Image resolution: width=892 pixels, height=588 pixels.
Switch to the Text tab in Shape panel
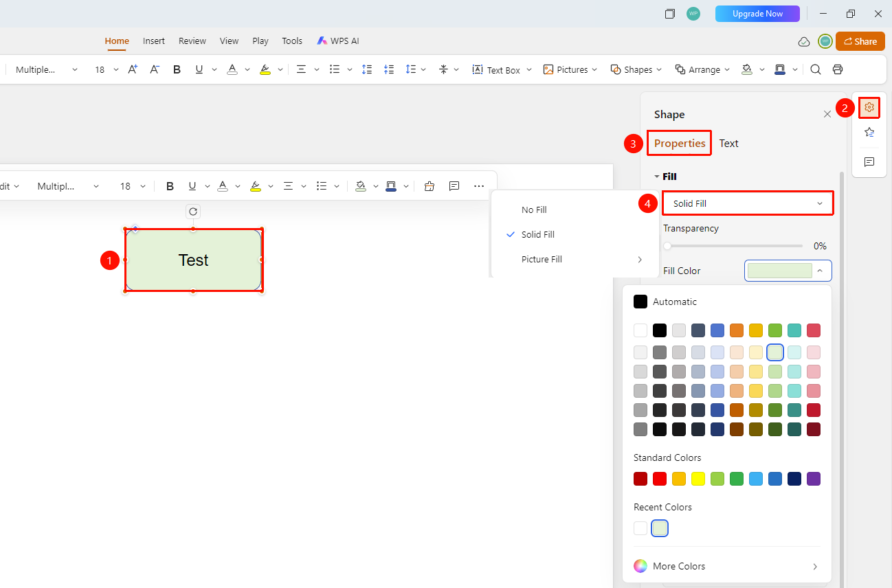729,144
